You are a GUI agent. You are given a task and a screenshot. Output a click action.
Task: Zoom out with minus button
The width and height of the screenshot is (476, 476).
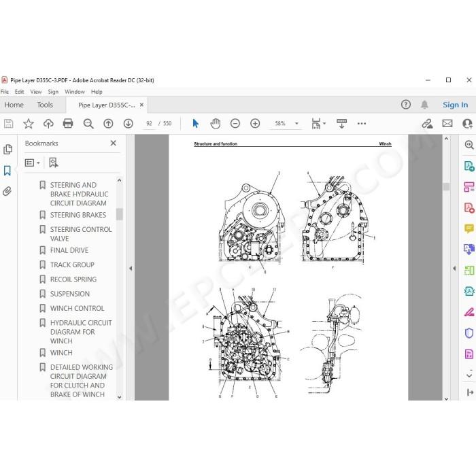pyautogui.click(x=235, y=124)
